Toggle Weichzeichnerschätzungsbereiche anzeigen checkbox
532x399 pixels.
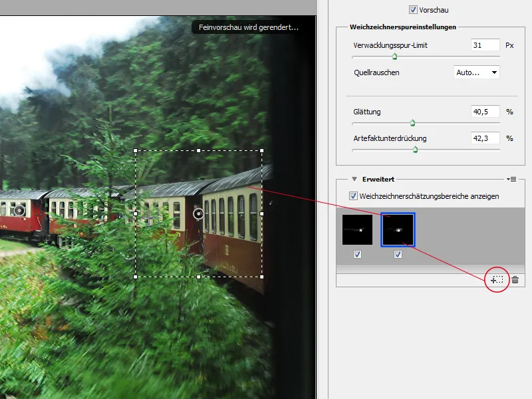click(x=353, y=196)
